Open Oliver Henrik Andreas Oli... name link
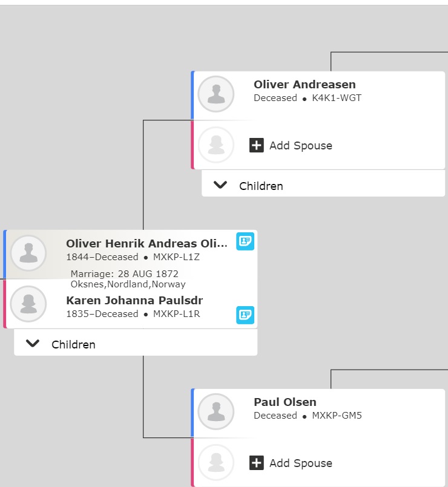448x487 pixels. tap(147, 243)
